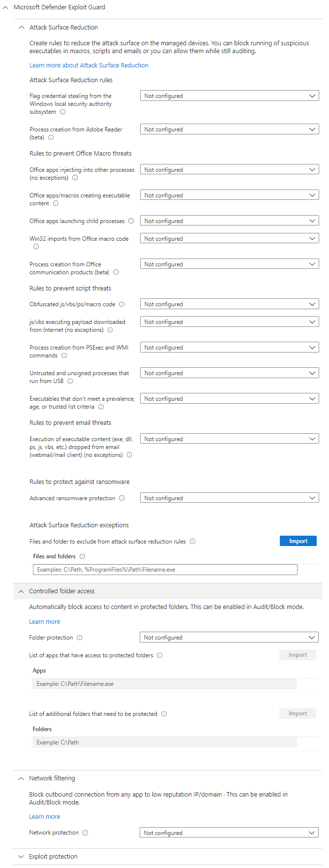Click info icon beside Advanced ransomware protection
The height and width of the screenshot is (868, 329).
tap(122, 498)
